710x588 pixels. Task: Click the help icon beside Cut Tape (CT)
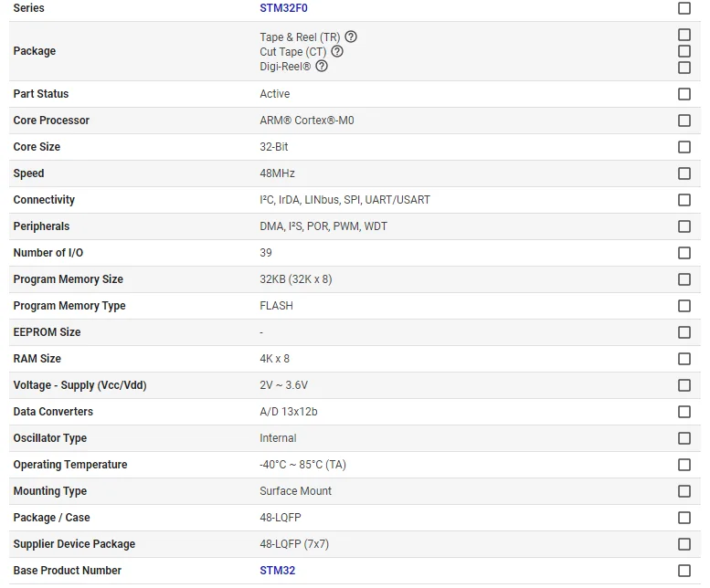(337, 52)
